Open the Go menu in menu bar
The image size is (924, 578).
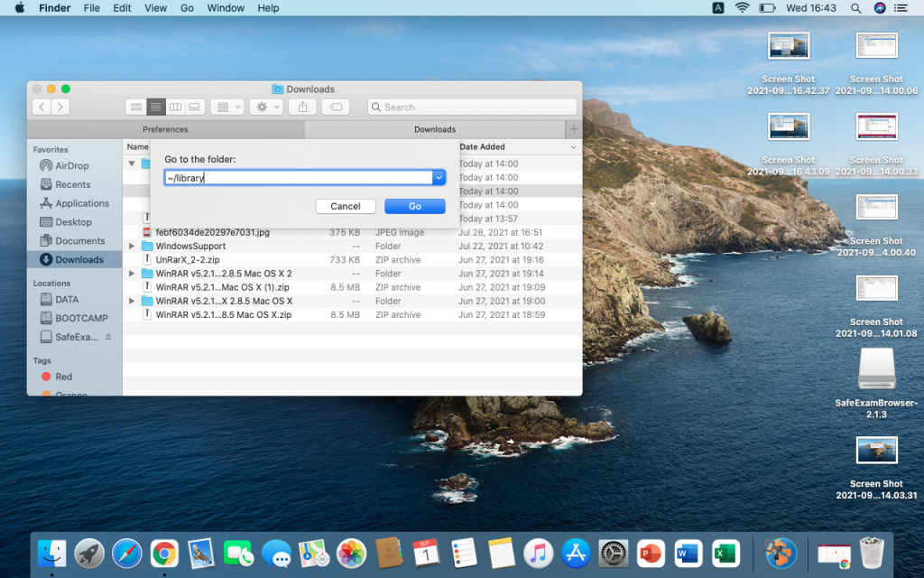(187, 8)
